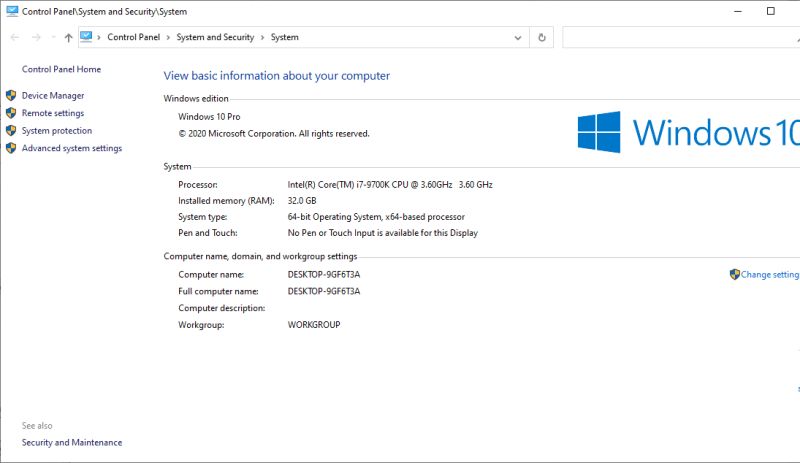
Task: Click the shield icon beside Remote settings
Action: [x=11, y=113]
